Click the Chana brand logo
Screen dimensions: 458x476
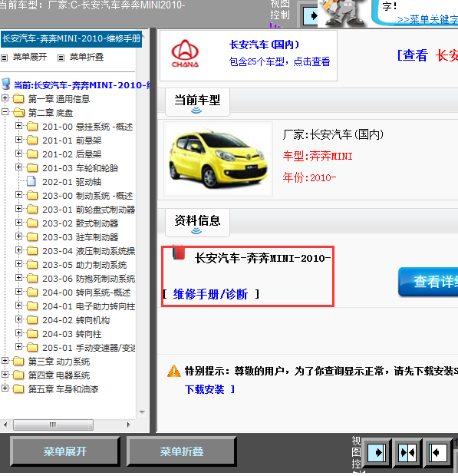[x=185, y=54]
